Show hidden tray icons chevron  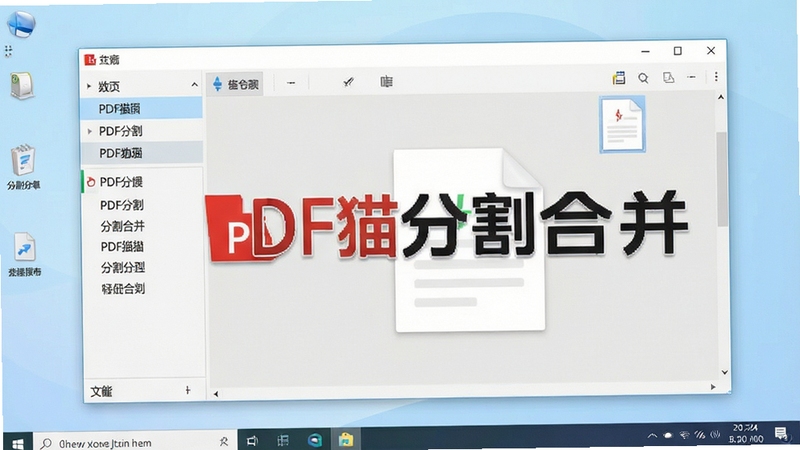[x=652, y=436]
